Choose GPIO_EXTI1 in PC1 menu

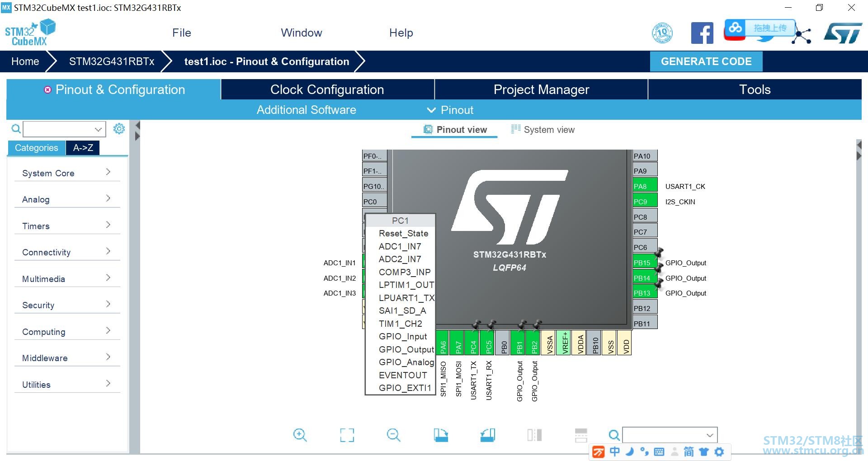[400, 388]
